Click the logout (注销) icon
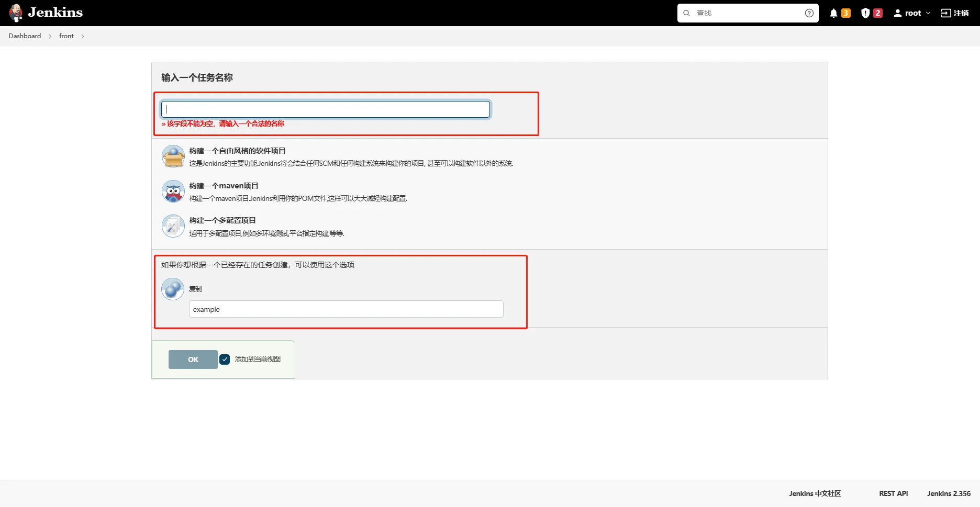This screenshot has width=980, height=507. [946, 13]
